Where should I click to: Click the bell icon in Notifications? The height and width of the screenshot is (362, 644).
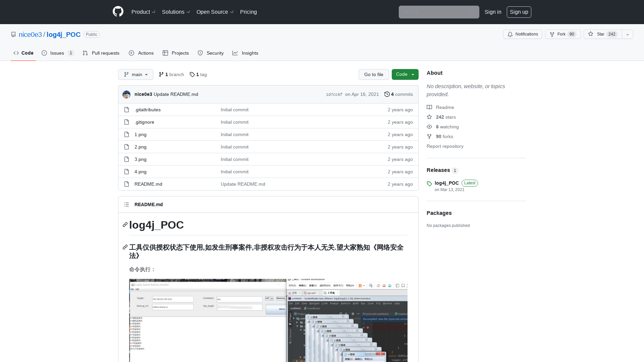click(510, 34)
